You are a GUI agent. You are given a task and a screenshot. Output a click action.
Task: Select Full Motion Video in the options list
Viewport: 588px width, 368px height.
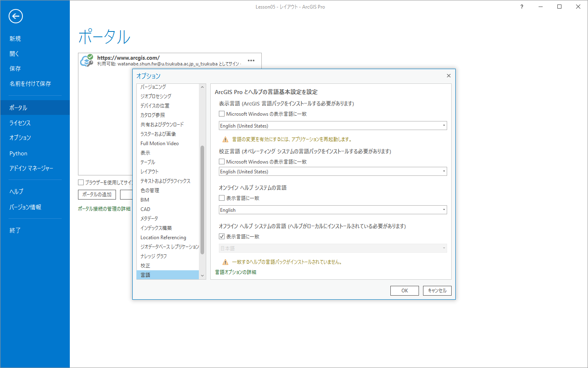click(168, 143)
